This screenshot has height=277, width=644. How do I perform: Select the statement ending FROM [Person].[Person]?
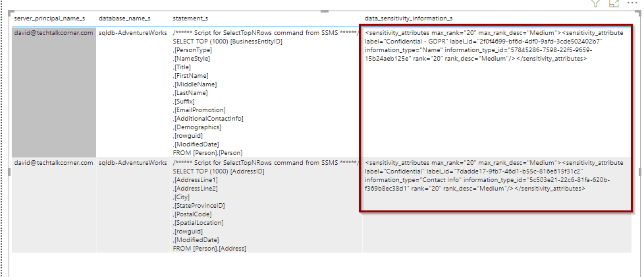[266, 92]
